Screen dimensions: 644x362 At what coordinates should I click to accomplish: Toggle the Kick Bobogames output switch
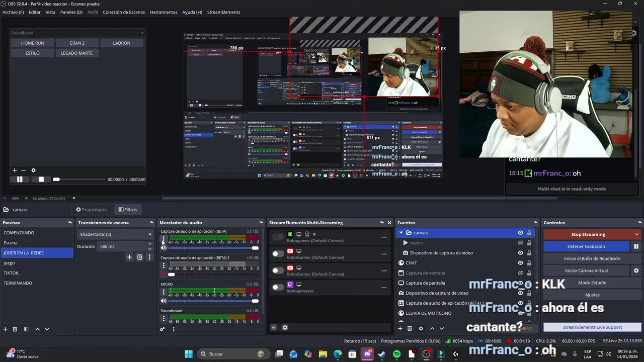point(278,237)
